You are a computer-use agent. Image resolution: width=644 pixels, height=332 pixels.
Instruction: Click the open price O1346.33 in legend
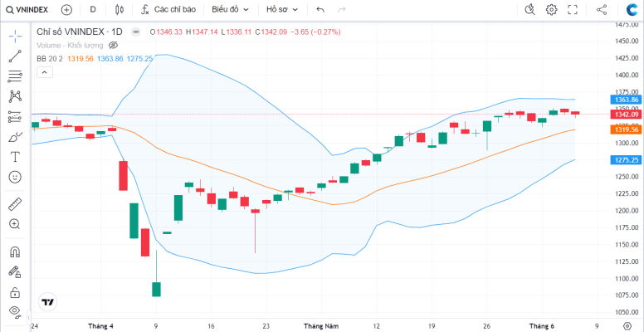166,32
